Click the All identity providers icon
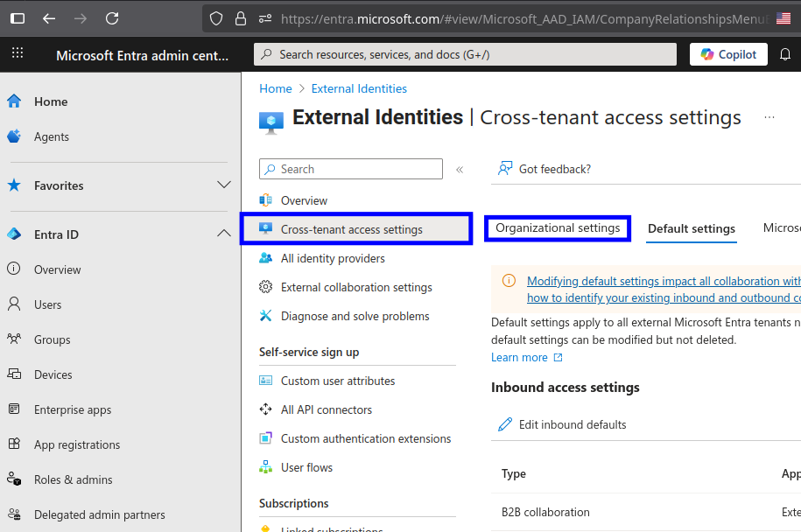This screenshot has height=532, width=801. [x=265, y=258]
